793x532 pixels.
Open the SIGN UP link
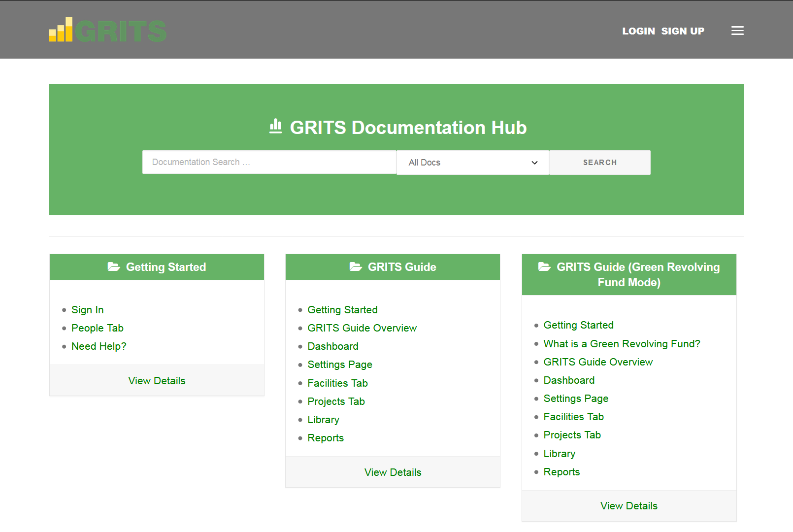pyautogui.click(x=683, y=31)
